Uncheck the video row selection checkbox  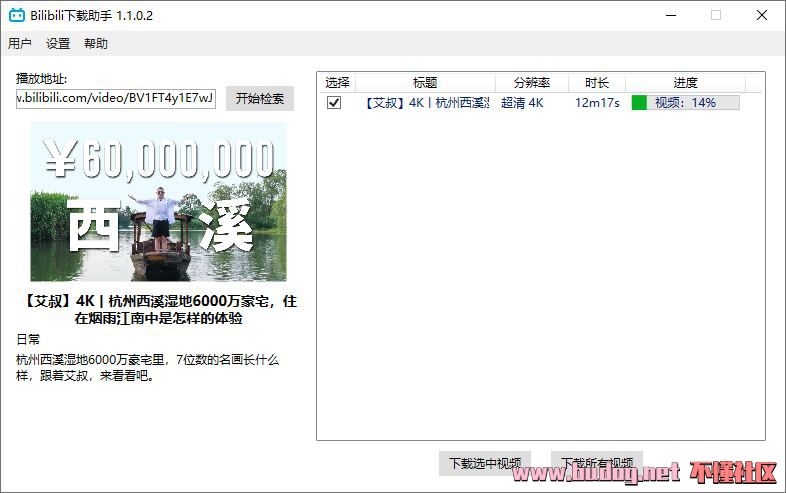coord(334,103)
